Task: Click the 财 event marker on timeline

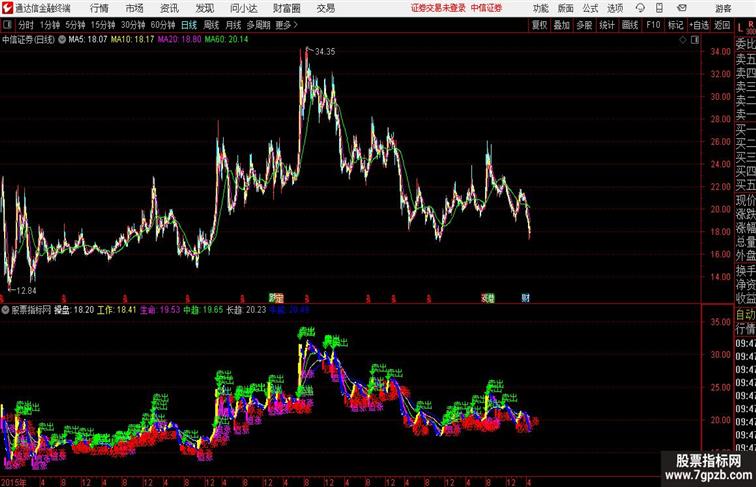Action: click(x=526, y=298)
